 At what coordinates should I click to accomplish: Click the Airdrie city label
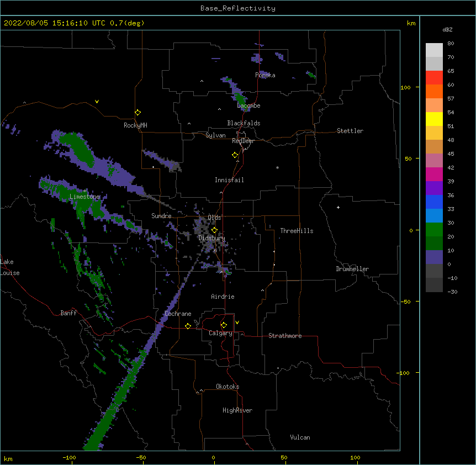(x=223, y=297)
